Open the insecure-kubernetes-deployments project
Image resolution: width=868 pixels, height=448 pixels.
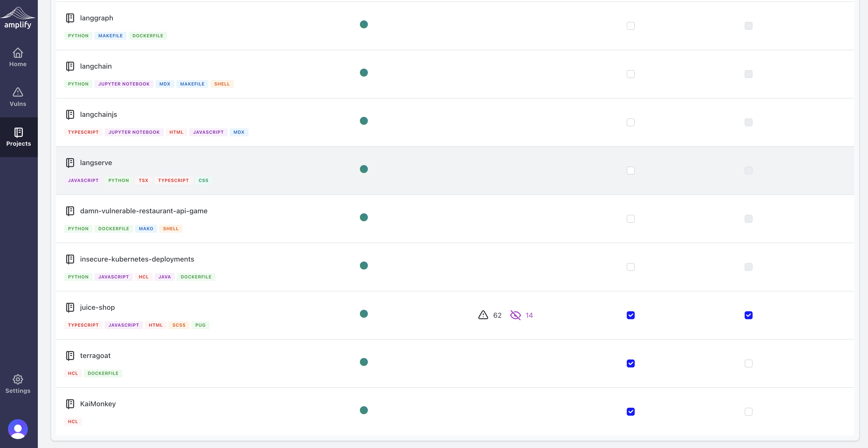(x=137, y=259)
